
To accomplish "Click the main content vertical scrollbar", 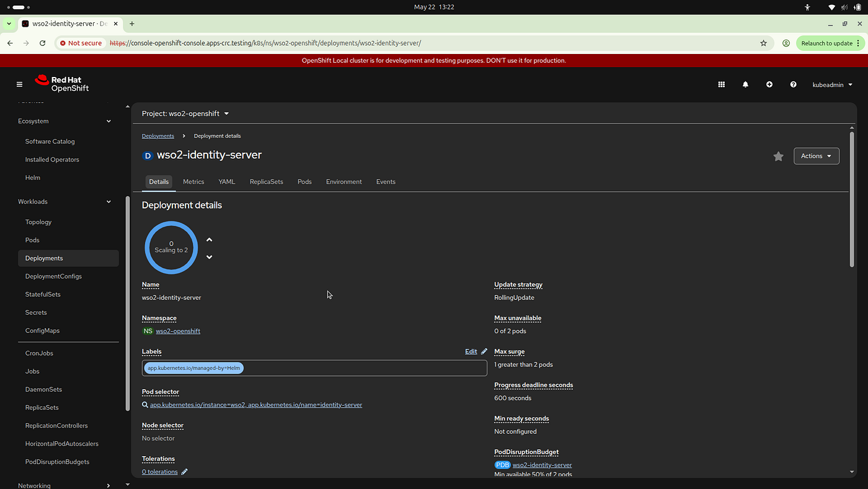I will pyautogui.click(x=852, y=199).
